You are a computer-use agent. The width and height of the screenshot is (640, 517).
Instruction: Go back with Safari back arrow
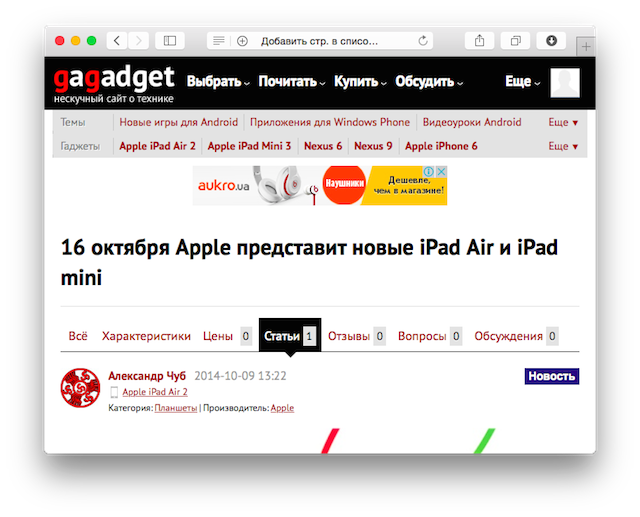pos(117,41)
